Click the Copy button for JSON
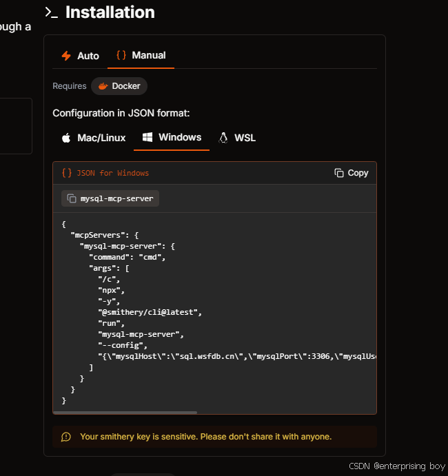Viewport: 448px width, 476px height. (x=352, y=173)
